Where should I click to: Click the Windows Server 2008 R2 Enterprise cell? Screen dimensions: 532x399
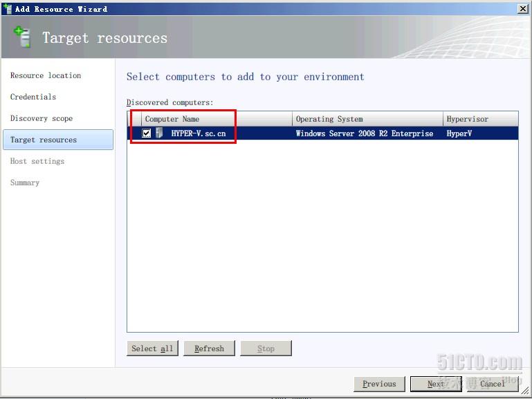pyautogui.click(x=365, y=133)
